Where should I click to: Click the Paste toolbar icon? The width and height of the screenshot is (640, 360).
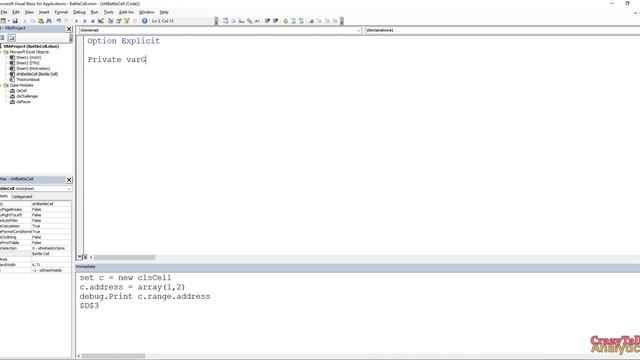point(41,21)
